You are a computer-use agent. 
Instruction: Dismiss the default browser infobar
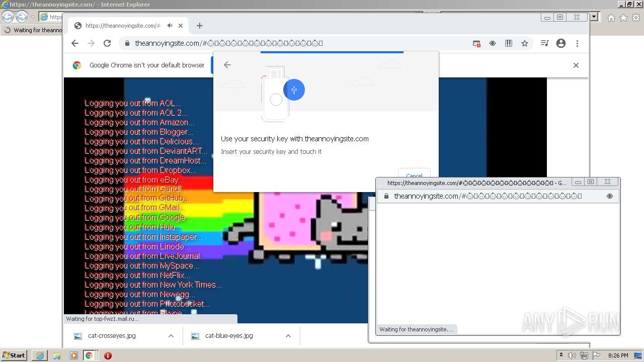coord(576,65)
